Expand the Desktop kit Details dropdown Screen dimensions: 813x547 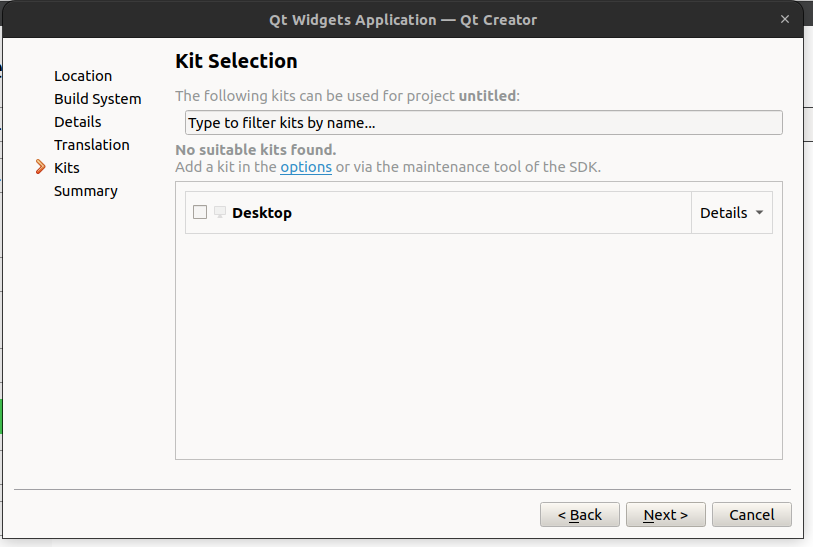(x=731, y=213)
